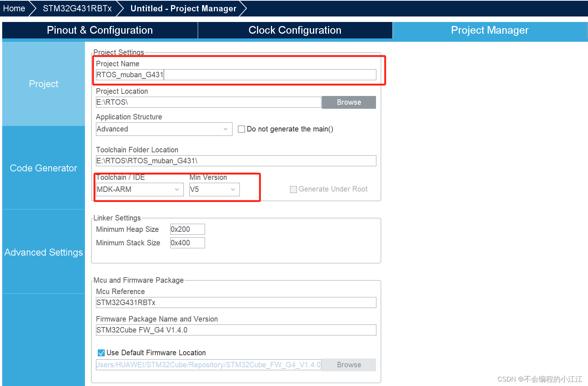Click the Mcu Reference field

tap(236, 303)
